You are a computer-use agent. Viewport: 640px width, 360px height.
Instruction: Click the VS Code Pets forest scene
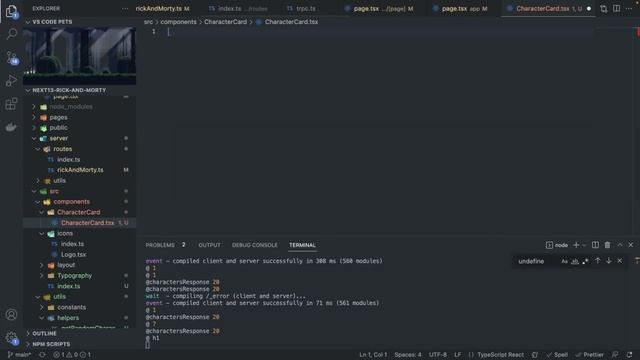[x=80, y=56]
